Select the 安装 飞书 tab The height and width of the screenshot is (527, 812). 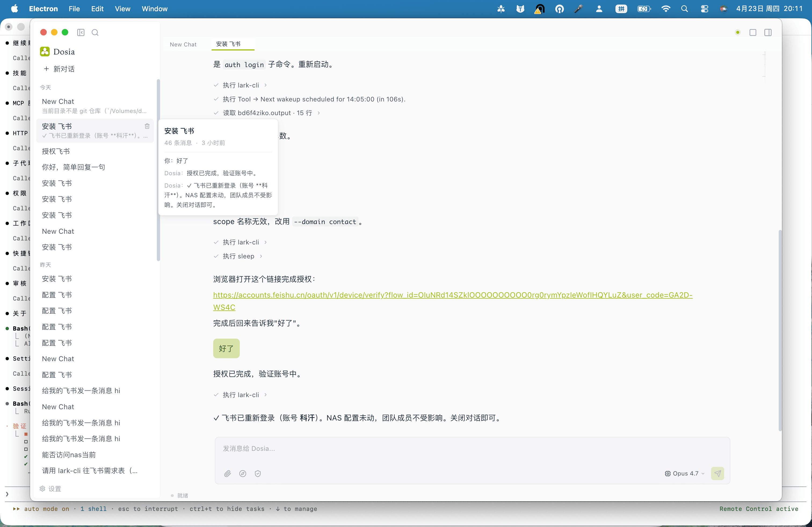point(233,44)
